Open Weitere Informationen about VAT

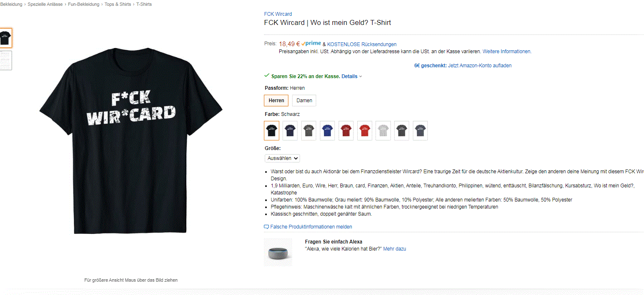(x=506, y=52)
